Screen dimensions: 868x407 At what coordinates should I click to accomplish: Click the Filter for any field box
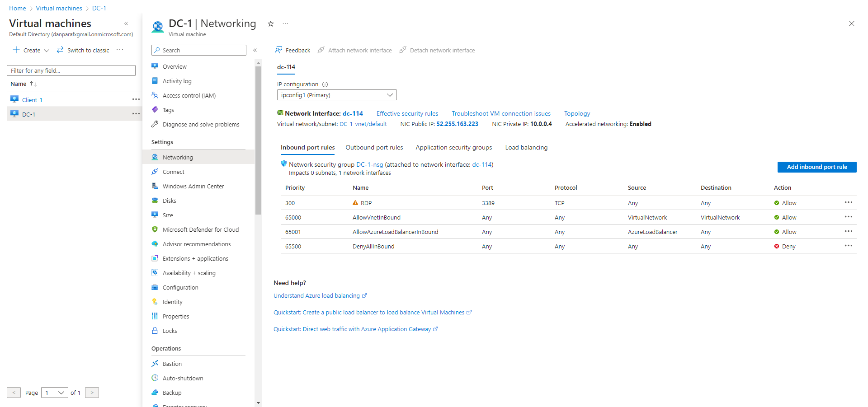click(71, 70)
